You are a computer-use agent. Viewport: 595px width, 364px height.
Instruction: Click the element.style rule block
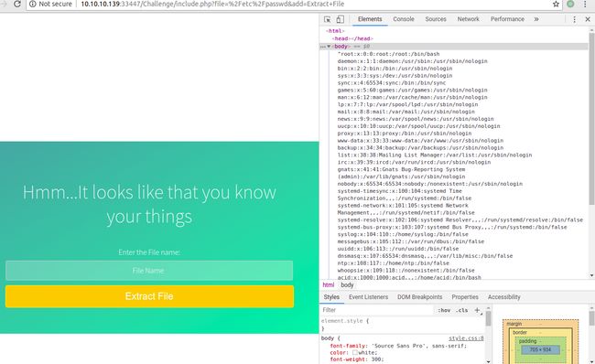[x=402, y=325]
